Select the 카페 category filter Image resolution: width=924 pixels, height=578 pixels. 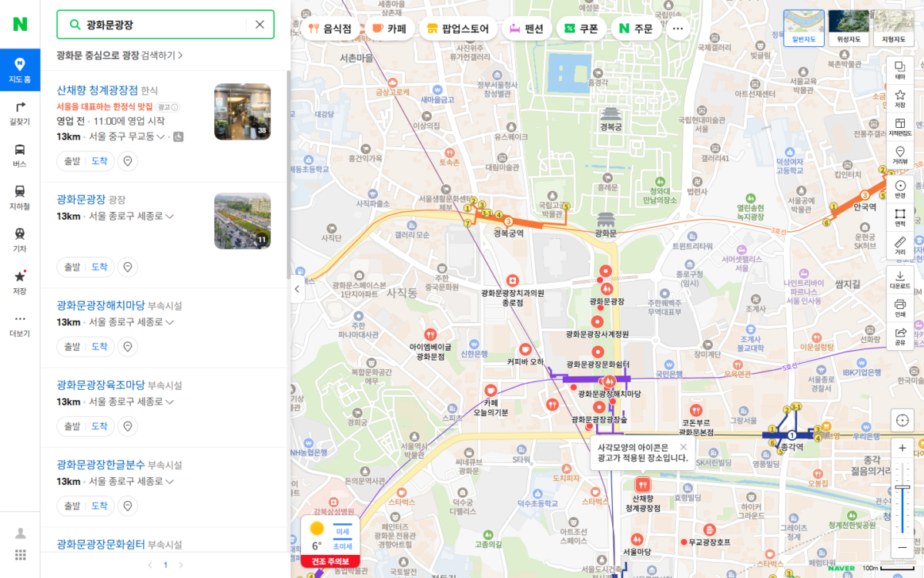point(389,29)
